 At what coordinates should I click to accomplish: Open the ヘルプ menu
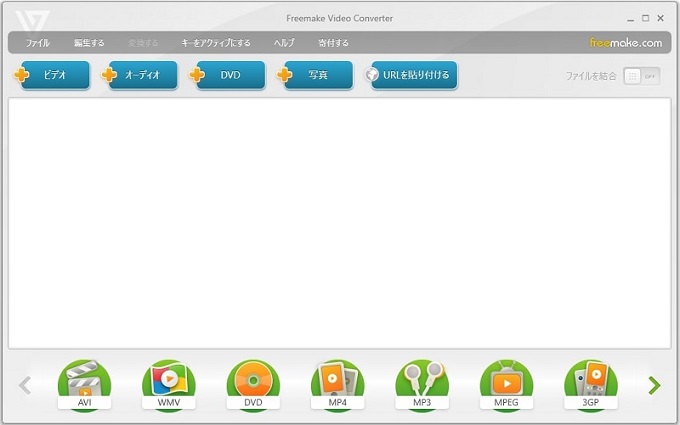pyautogui.click(x=284, y=43)
